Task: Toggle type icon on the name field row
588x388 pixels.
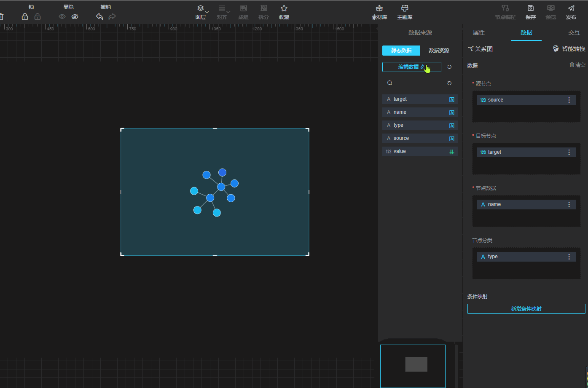Action: (452, 113)
